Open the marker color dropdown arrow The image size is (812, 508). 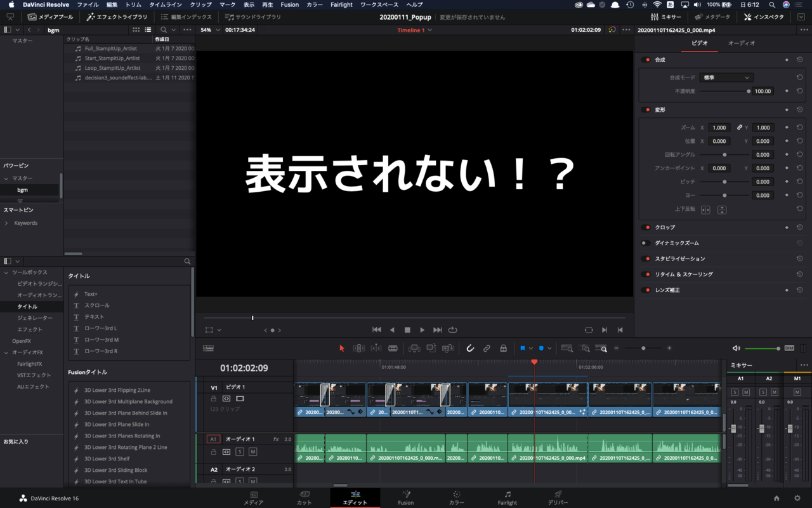point(549,349)
